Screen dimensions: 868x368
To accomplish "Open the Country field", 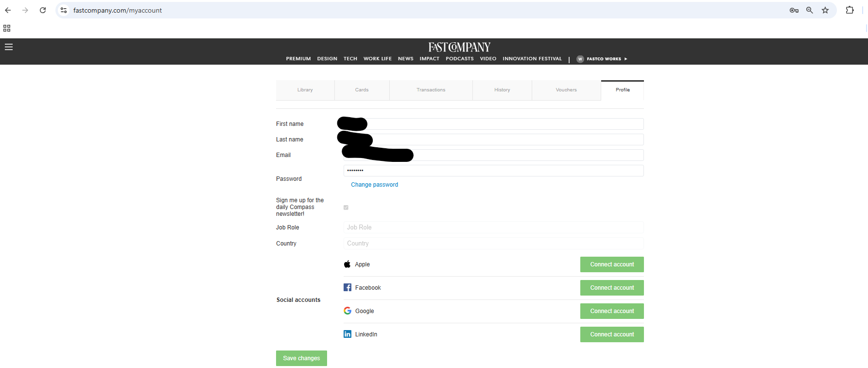I will [x=493, y=244].
